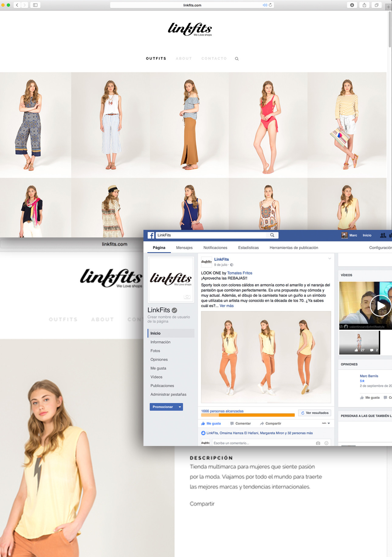Switch to the Estadísticas tab
The width and height of the screenshot is (392, 557).
pos(248,248)
